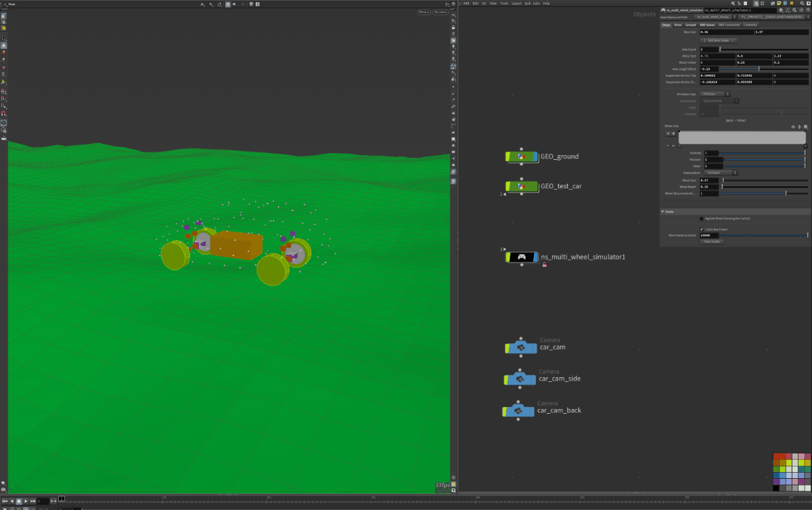Enable Grid snapping magnet icon

click(4, 91)
